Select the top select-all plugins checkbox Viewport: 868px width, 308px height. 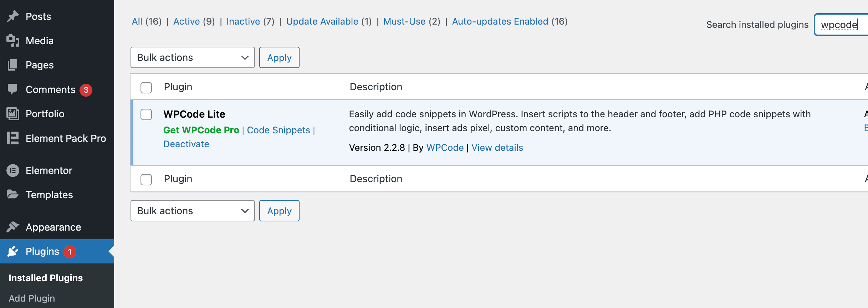(x=146, y=87)
